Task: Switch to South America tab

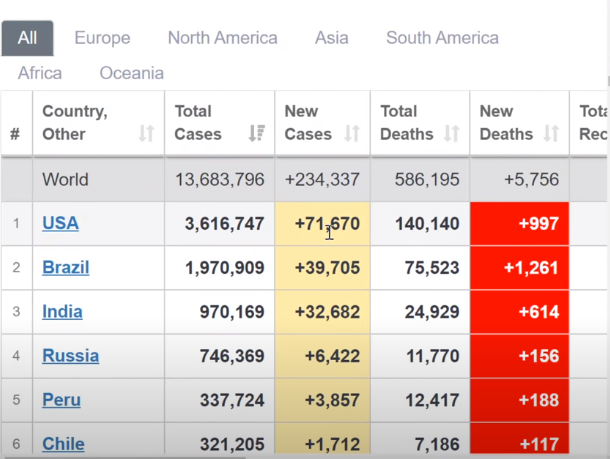Action: pyautogui.click(x=442, y=38)
